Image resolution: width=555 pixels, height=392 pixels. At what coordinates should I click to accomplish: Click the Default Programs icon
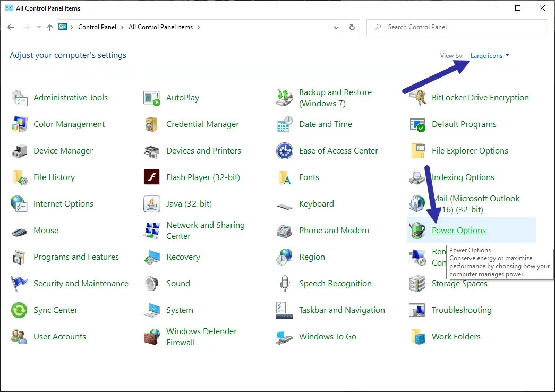417,124
